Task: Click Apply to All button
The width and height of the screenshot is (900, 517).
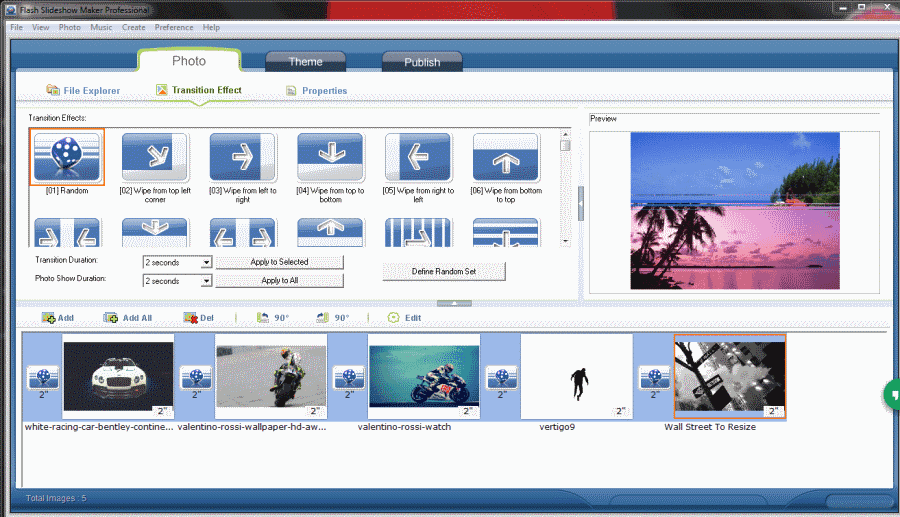Action: click(280, 280)
